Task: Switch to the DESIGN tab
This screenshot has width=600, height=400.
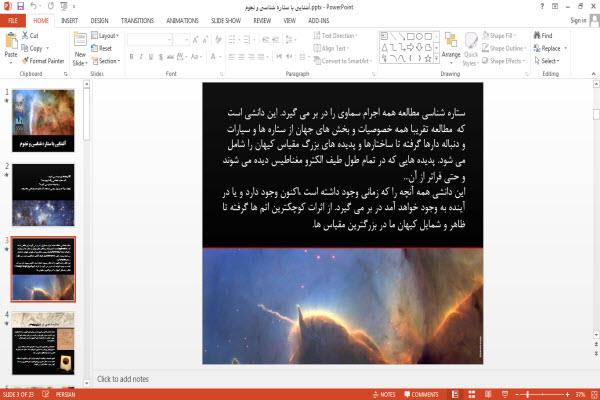Action: tap(99, 21)
